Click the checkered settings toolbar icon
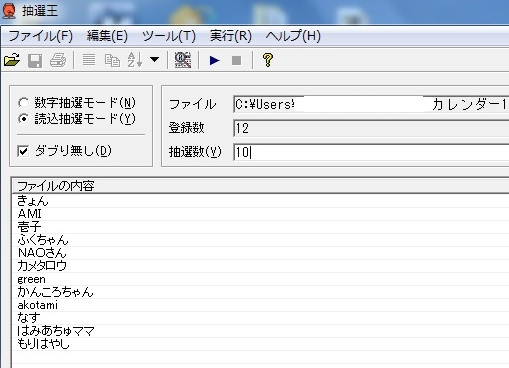The image size is (509, 368). (x=183, y=60)
